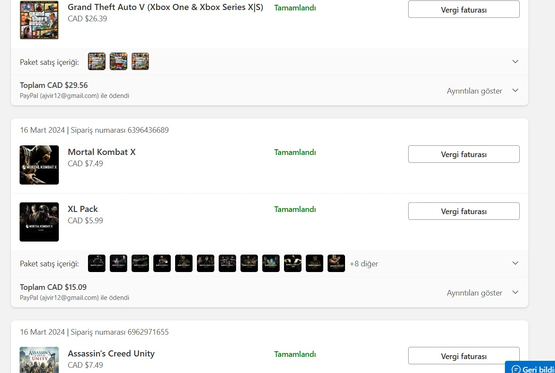Get Vergi faturası for Grand Theft Auto V

pyautogui.click(x=464, y=9)
